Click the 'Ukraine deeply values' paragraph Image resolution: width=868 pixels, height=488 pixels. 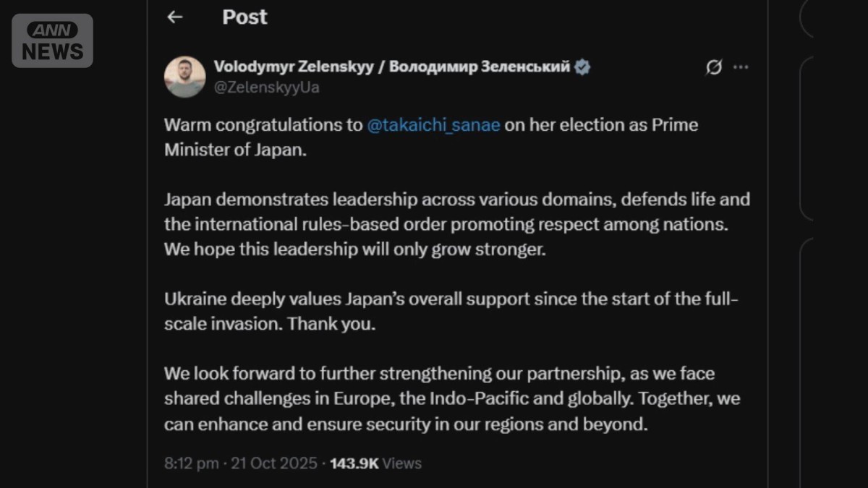pos(448,312)
